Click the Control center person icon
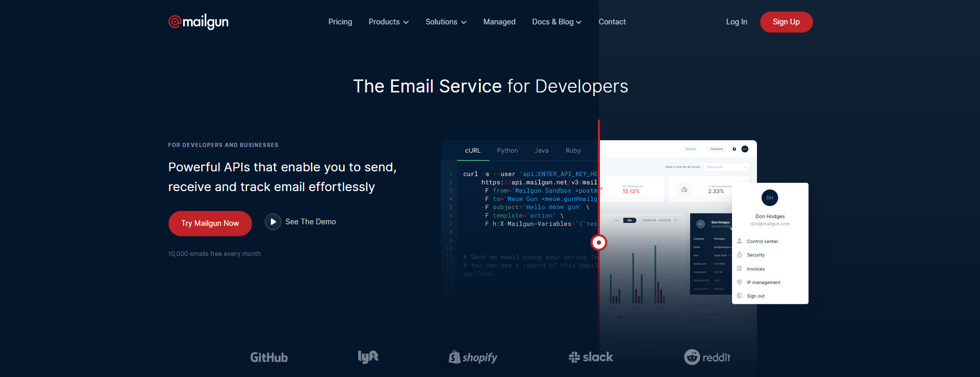The width and height of the screenshot is (980, 377). (739, 241)
